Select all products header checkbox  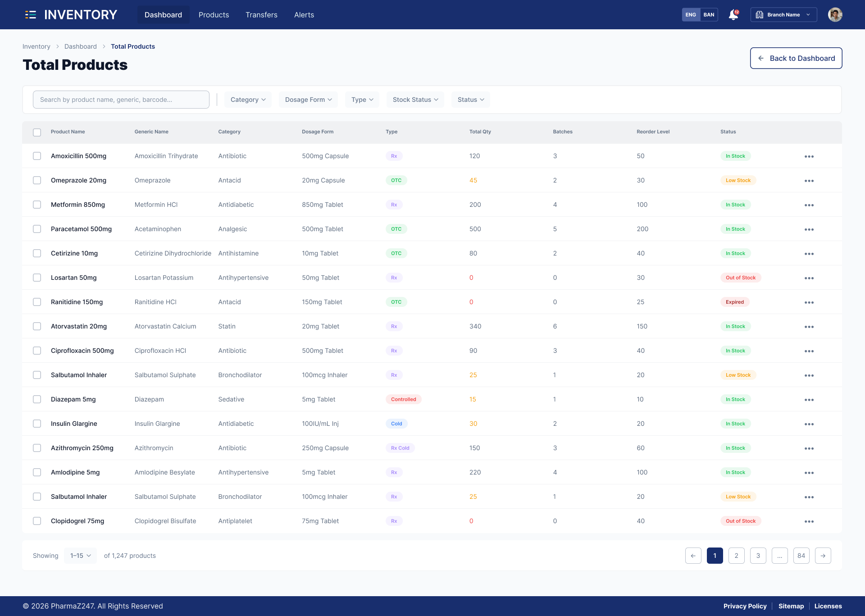point(37,132)
